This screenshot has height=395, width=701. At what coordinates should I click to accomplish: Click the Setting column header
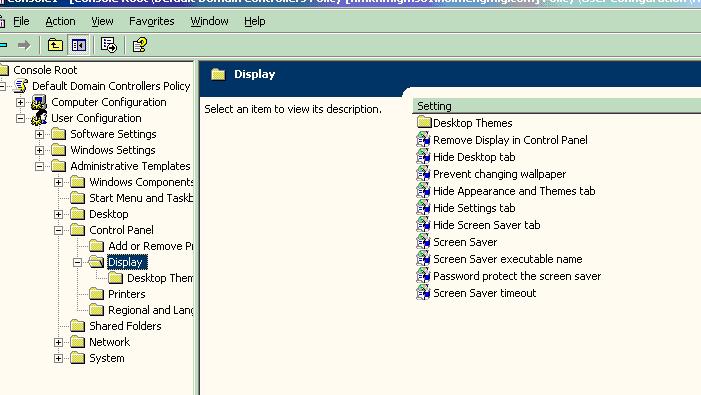pos(556,106)
